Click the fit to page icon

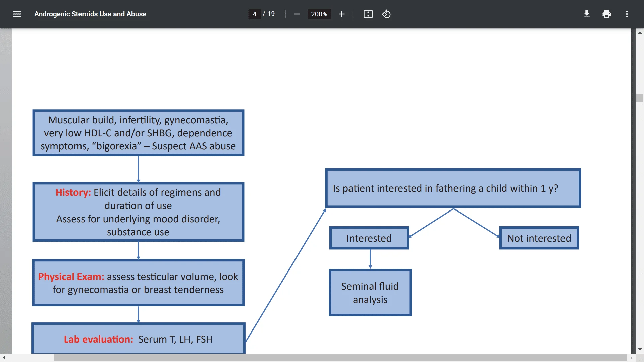(x=368, y=14)
